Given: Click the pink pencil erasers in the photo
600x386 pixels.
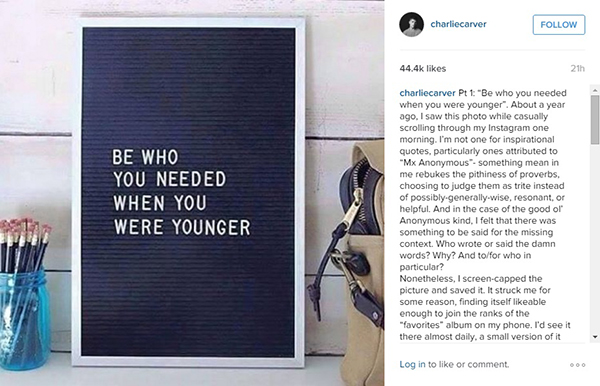Looking at the screenshot, I should click(x=25, y=226).
